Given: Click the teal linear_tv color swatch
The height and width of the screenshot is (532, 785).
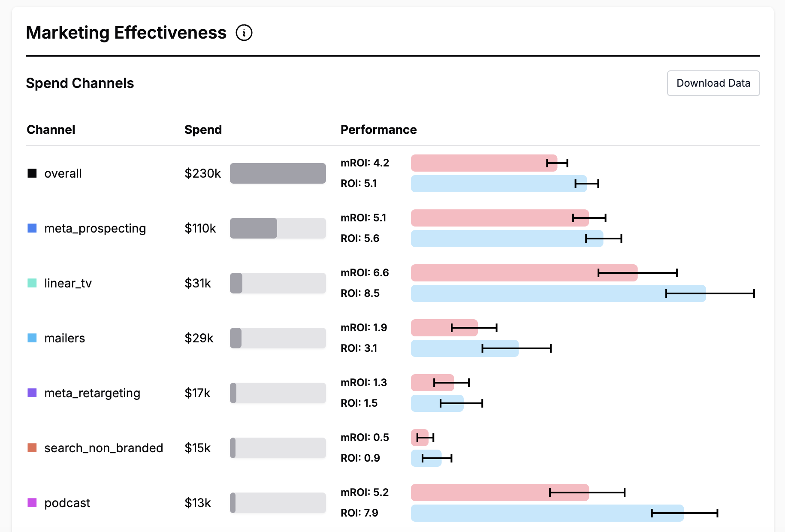Looking at the screenshot, I should (x=32, y=283).
